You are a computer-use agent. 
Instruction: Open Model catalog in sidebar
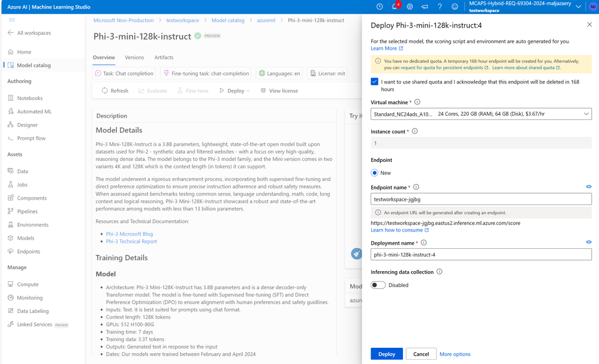34,65
